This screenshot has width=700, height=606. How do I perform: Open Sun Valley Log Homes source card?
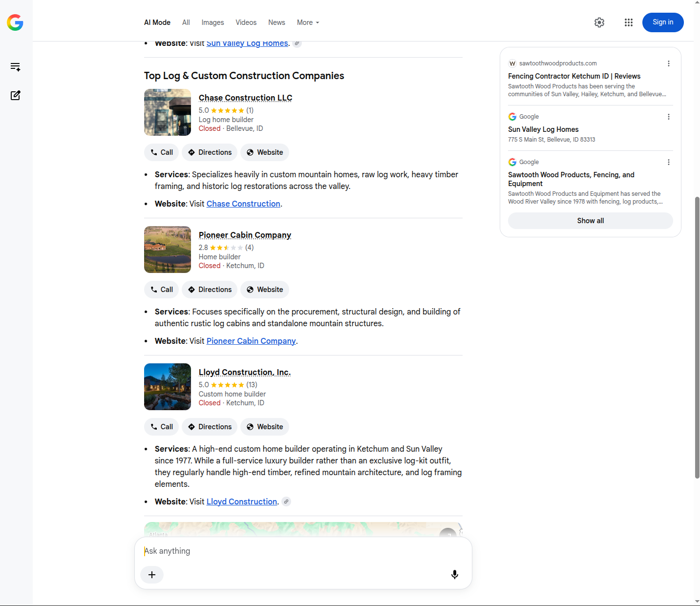click(x=543, y=129)
